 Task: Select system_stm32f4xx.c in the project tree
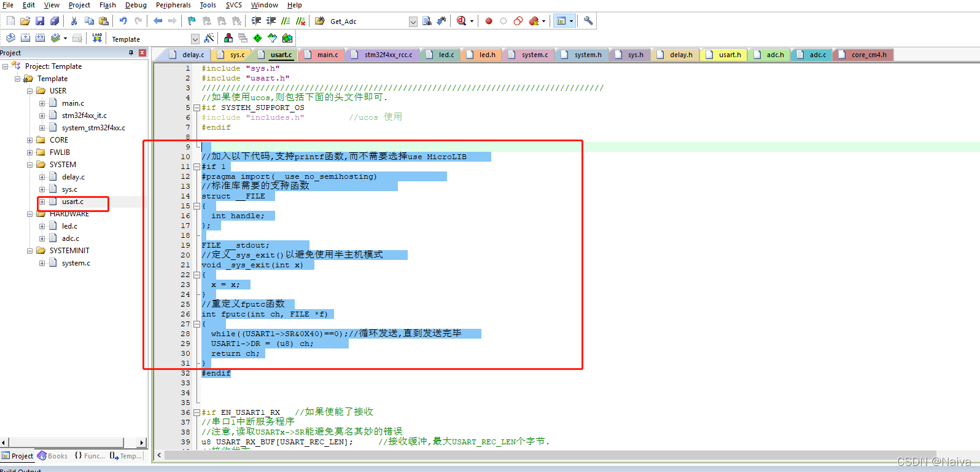(x=93, y=128)
